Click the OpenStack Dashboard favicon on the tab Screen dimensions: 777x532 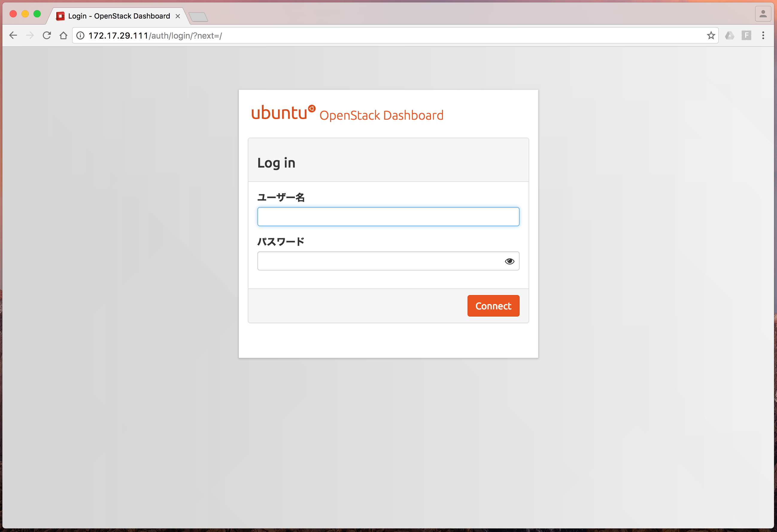pos(60,16)
